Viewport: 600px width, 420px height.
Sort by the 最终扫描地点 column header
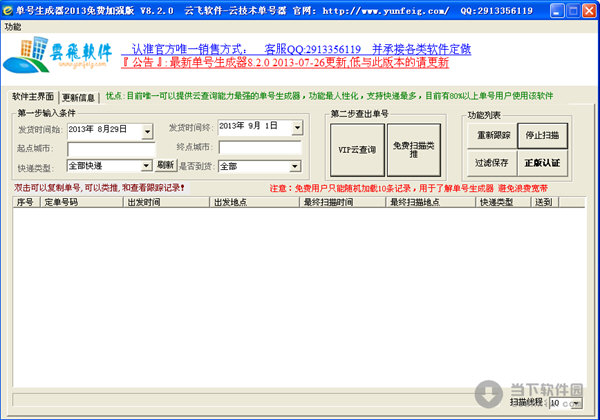coord(430,202)
